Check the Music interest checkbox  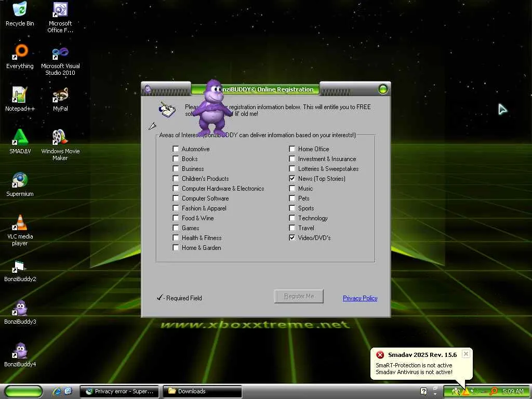click(292, 188)
